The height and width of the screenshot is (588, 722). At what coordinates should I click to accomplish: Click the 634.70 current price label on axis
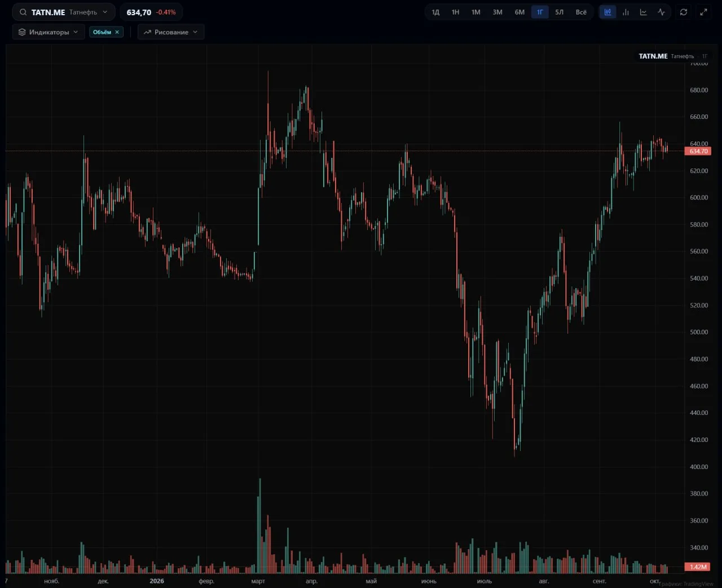pyautogui.click(x=698, y=151)
